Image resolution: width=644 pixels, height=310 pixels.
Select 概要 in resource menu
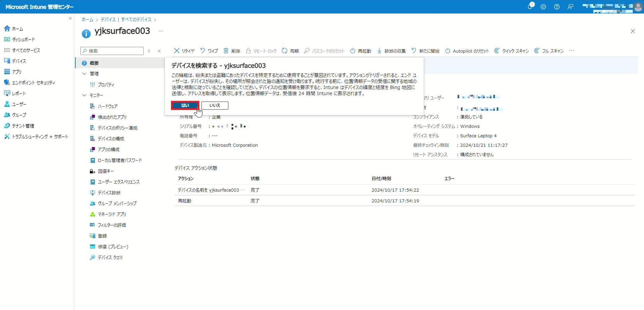[120, 63]
